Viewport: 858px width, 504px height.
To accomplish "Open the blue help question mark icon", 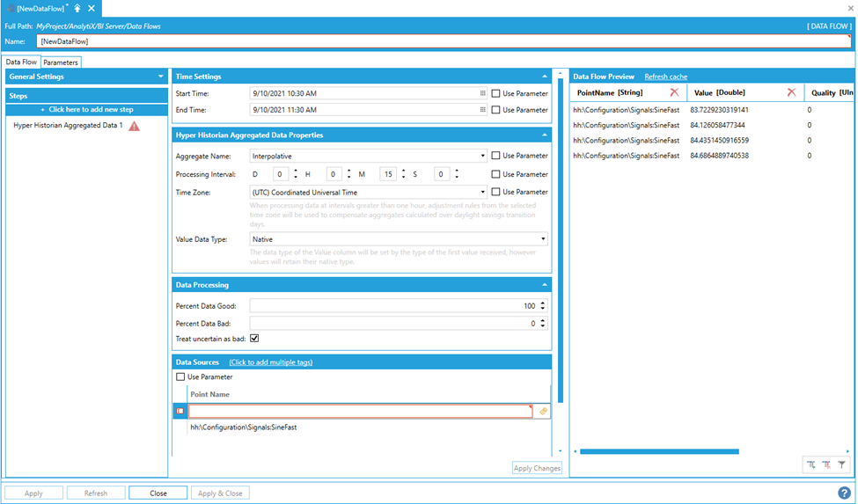I will [844, 493].
